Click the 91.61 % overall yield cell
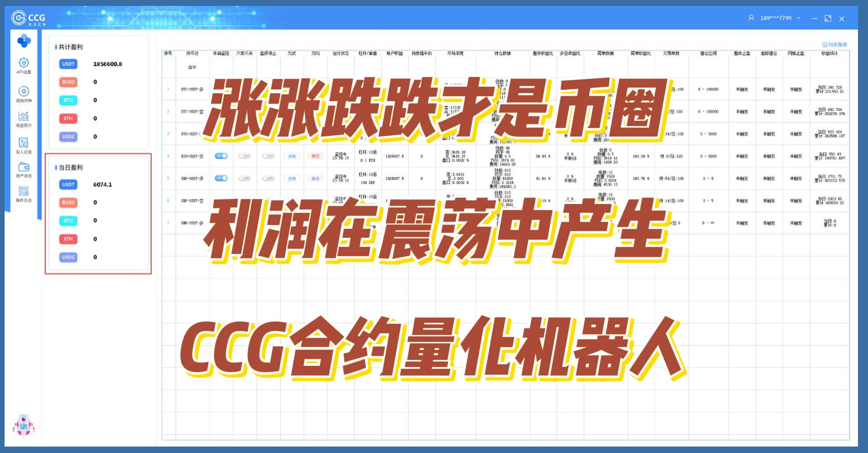This screenshot has height=453, width=868. (x=543, y=179)
